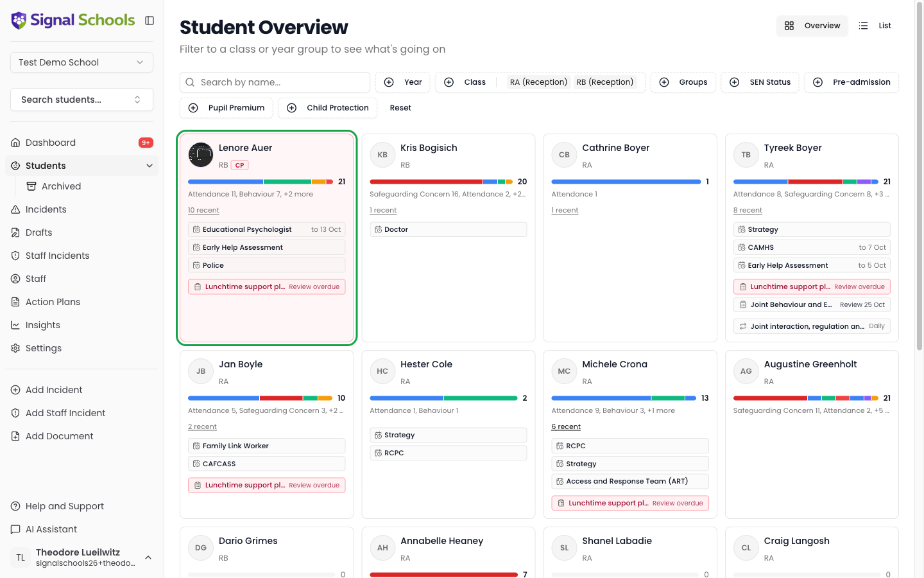Screen dimensions: 924x578
Task: Click Jan Boyle's JB avatar
Action: [x=201, y=371]
